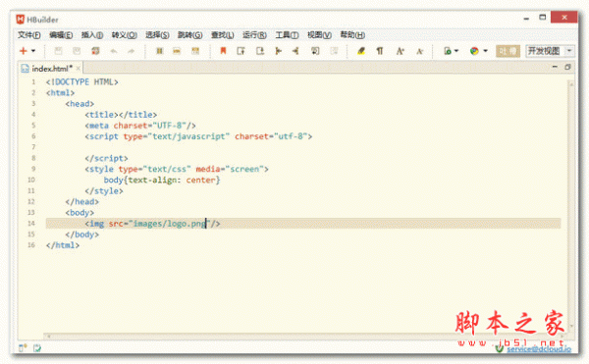Click the meta charset="UTF-8" line
Image resolution: width=589 pixels, height=364 pixels.
point(139,126)
